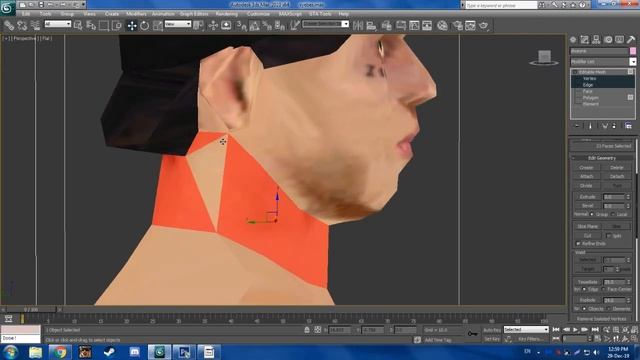Viewport: 640px width, 360px height.
Task: Select Explode to Objects radio button
Action: click(x=584, y=309)
